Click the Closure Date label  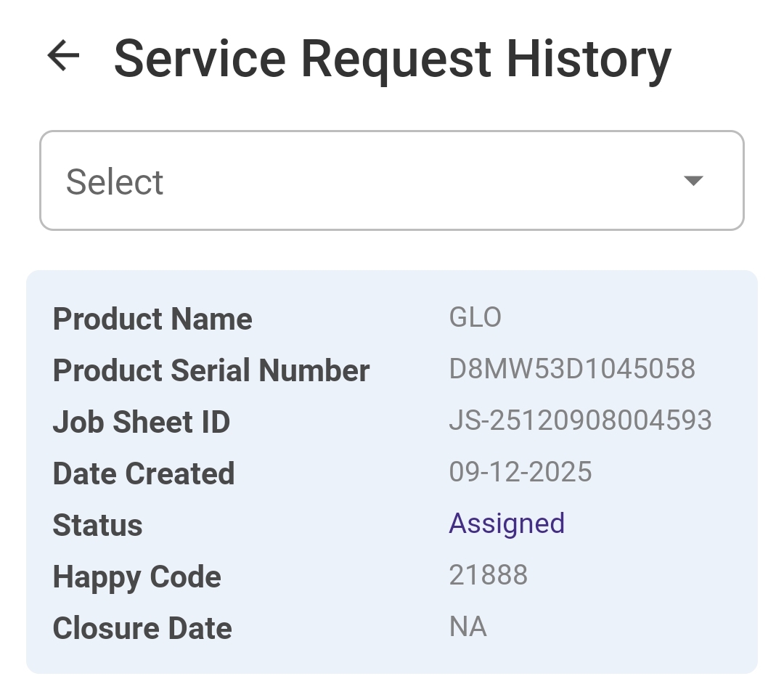pyautogui.click(x=142, y=629)
